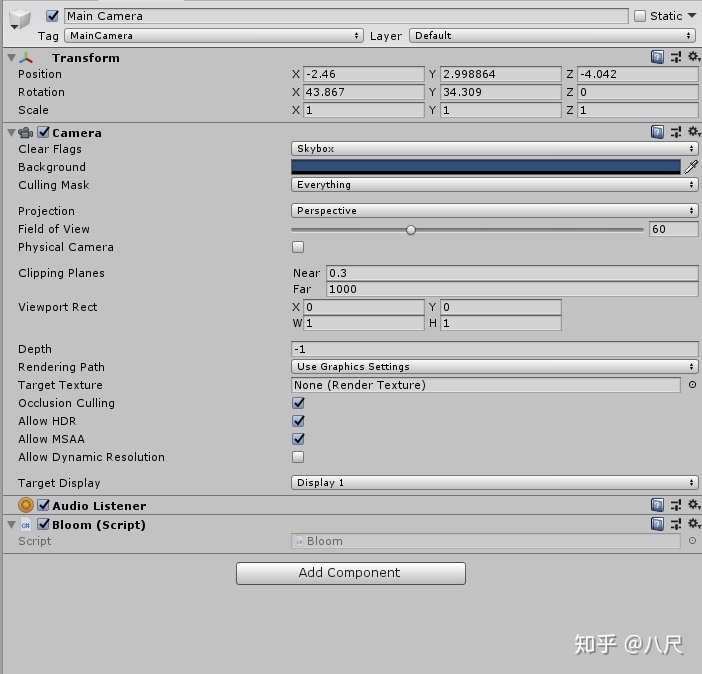Open Projection Perspective dropdown
Viewport: 702px width, 674px height.
point(494,210)
